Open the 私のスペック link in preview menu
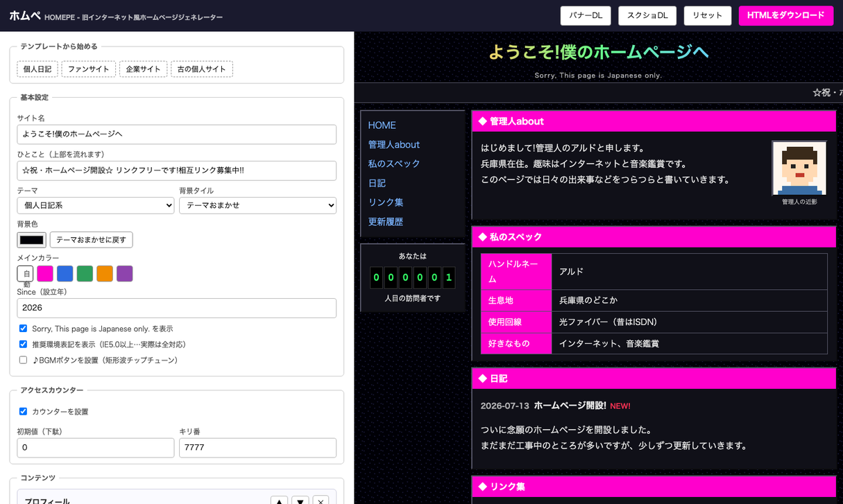Viewport: 843px width, 504px height. [394, 164]
